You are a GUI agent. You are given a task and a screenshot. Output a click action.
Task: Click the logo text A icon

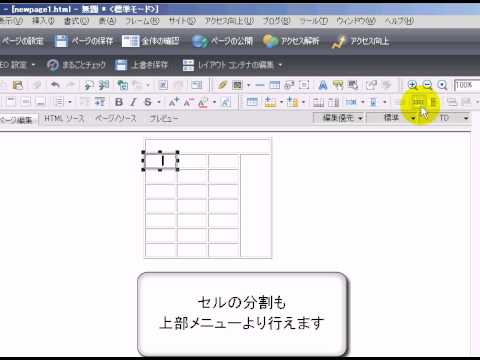pos(323,85)
